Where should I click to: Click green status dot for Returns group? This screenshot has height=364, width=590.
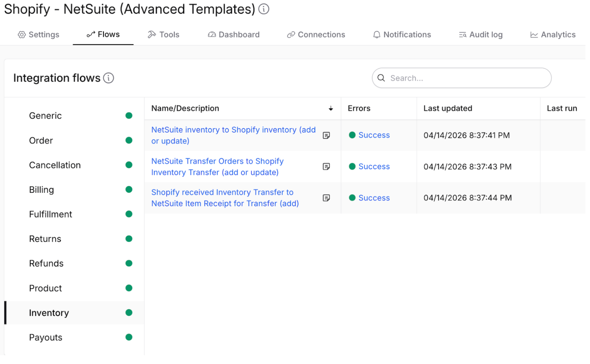pyautogui.click(x=129, y=239)
